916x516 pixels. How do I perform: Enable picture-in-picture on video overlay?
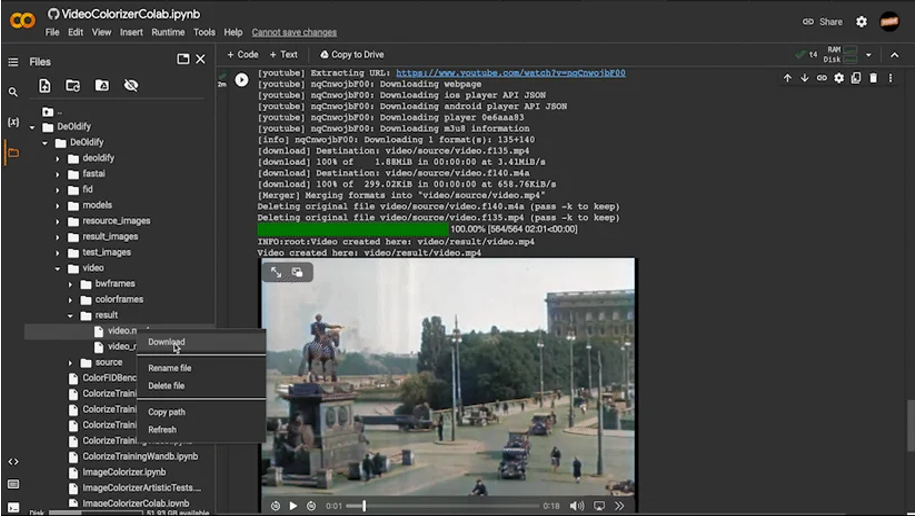297,272
